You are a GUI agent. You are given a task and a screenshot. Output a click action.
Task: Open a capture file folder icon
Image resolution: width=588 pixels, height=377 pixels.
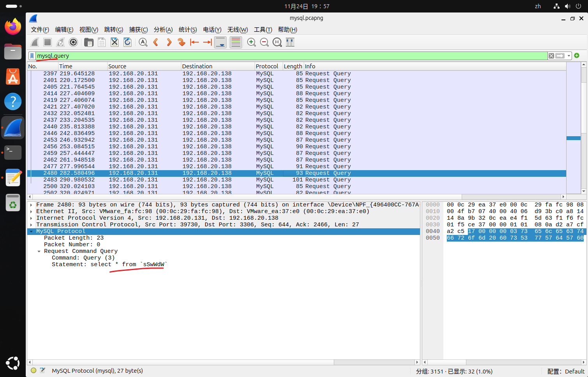(x=89, y=42)
